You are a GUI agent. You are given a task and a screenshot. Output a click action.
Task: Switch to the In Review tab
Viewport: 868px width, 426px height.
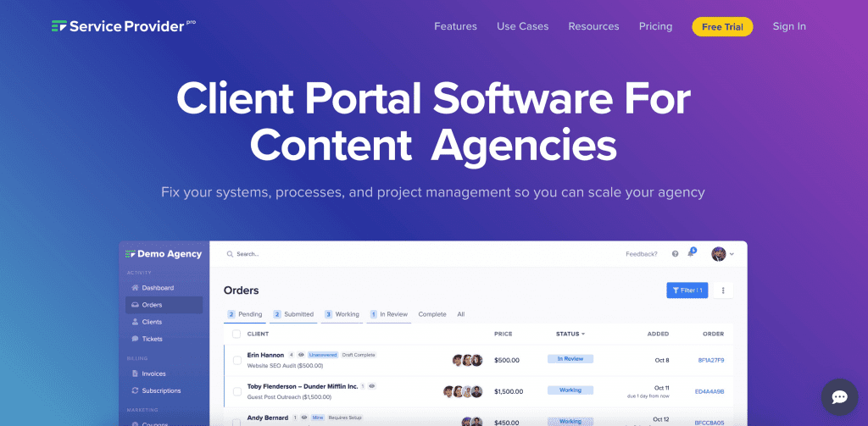click(388, 314)
